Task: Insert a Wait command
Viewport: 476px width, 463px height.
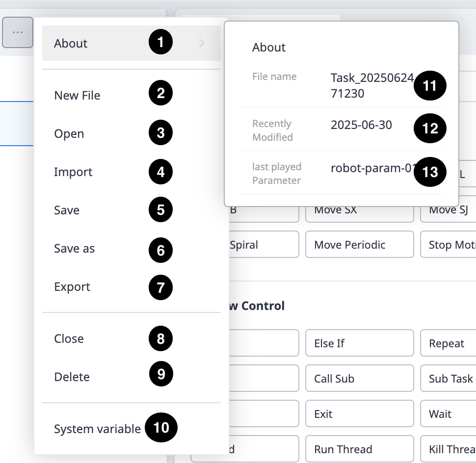Action: [448, 414]
